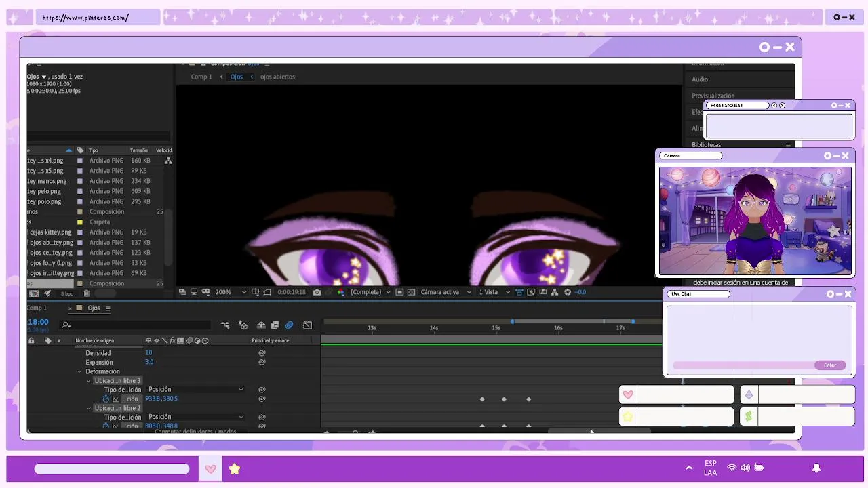Collapse the Deformación property group
868x488 pixels.
click(79, 371)
